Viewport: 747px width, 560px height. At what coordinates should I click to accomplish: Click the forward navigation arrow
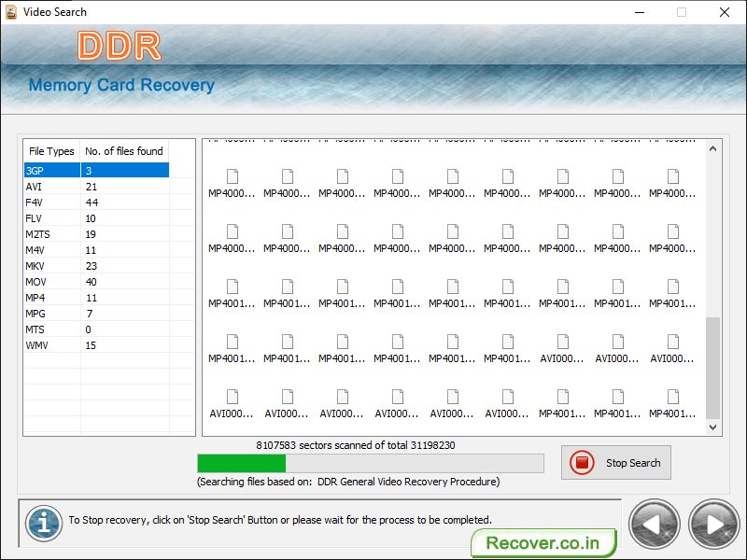[712, 524]
